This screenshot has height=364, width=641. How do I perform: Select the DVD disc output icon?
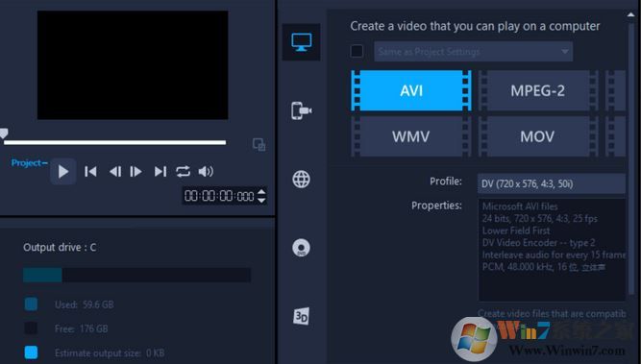pyautogui.click(x=302, y=248)
